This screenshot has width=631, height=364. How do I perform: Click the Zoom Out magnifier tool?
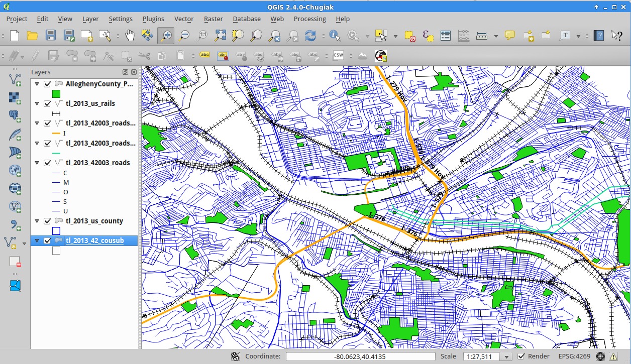(184, 36)
